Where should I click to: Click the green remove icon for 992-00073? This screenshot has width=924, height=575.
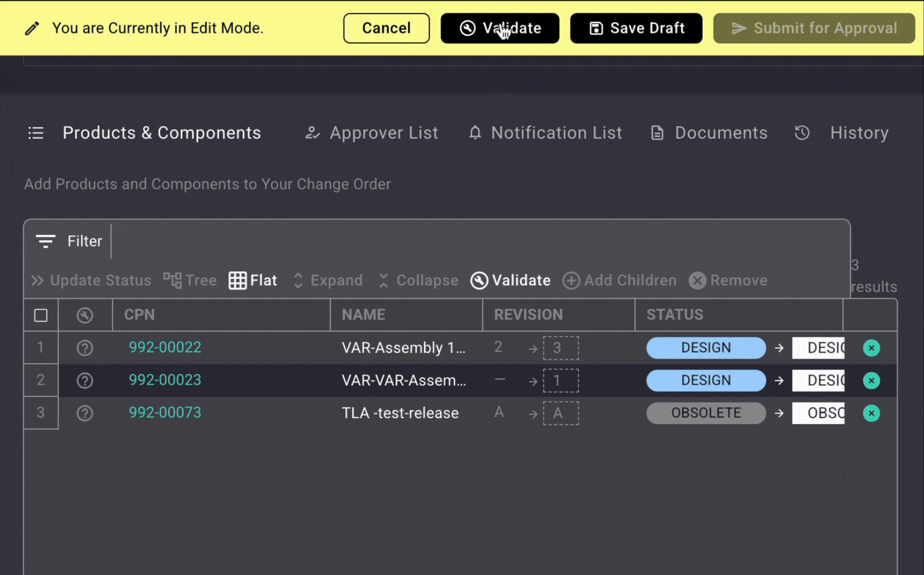871,413
